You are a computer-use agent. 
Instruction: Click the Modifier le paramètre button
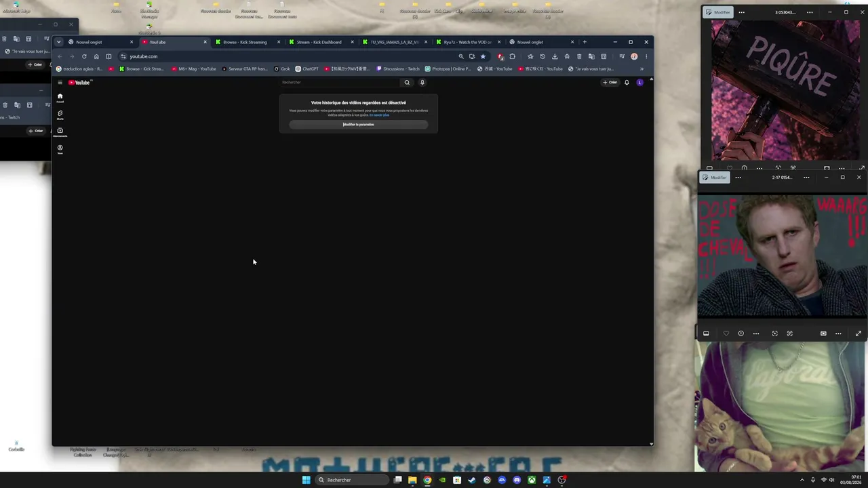coord(359,125)
